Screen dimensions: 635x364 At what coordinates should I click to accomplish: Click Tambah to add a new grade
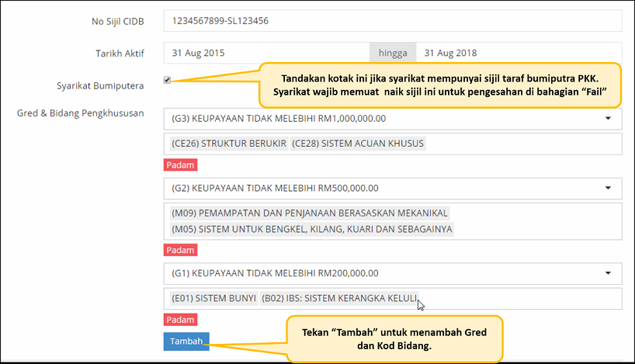click(186, 341)
